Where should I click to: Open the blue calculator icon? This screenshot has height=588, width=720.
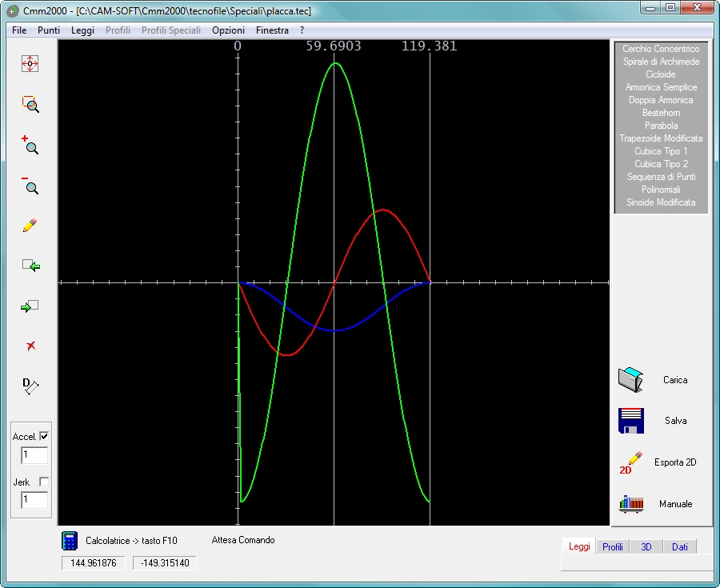click(x=70, y=541)
